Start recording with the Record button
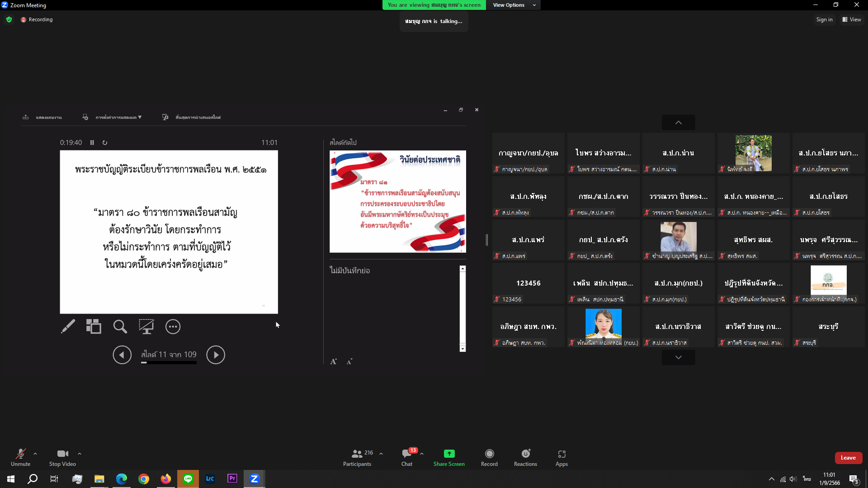 point(489,457)
